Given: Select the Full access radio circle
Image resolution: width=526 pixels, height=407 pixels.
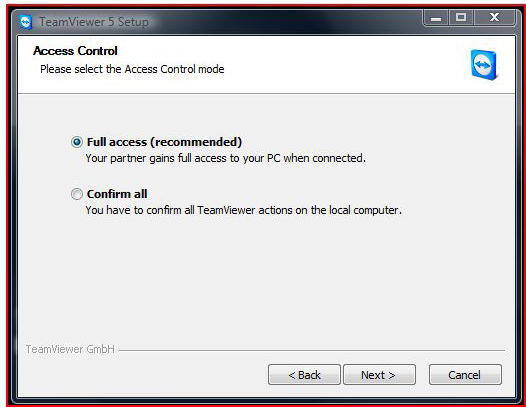Looking at the screenshot, I should [x=77, y=142].
